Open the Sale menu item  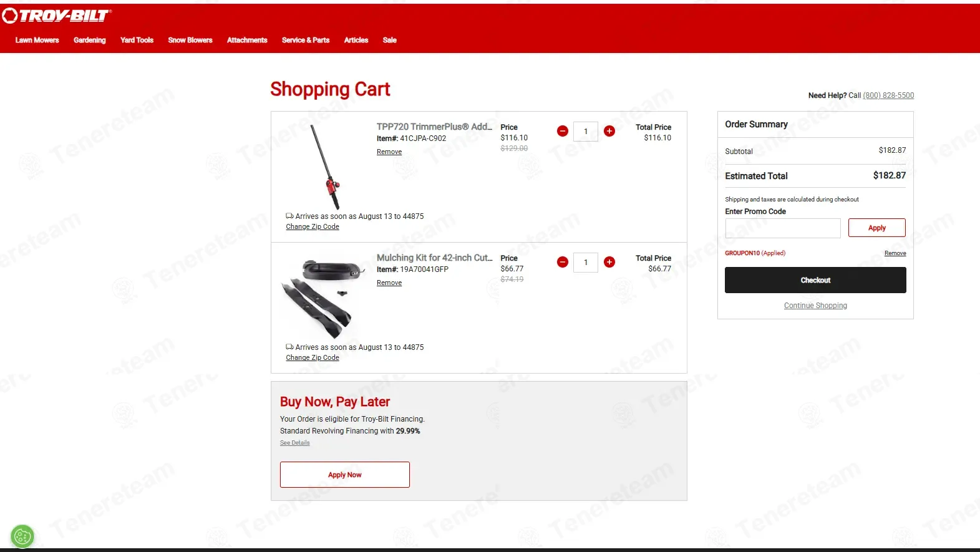pyautogui.click(x=390, y=40)
